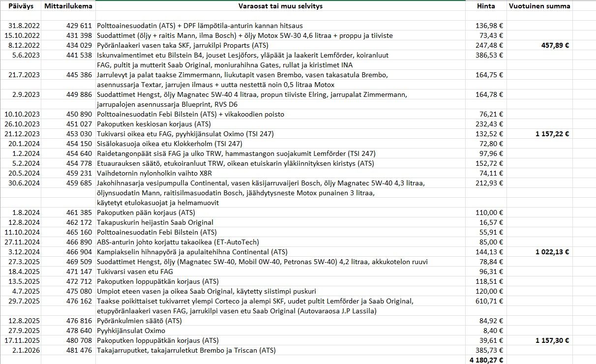This screenshot has height=364, width=596.
Task: Select the Hinta column header cell
Action: click(x=486, y=6)
